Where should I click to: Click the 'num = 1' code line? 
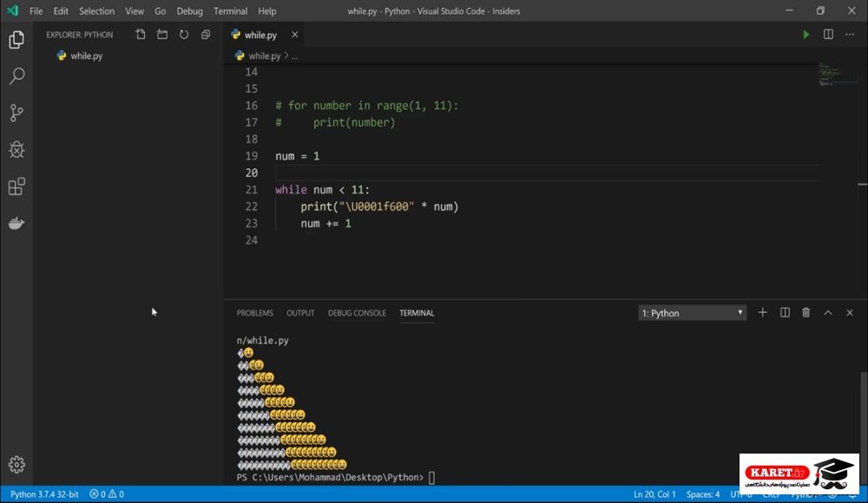point(297,156)
